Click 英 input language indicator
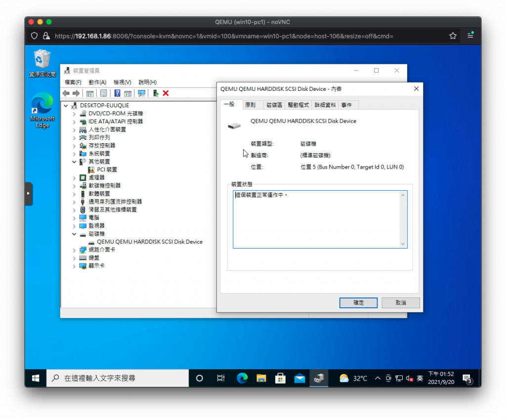 (420, 378)
